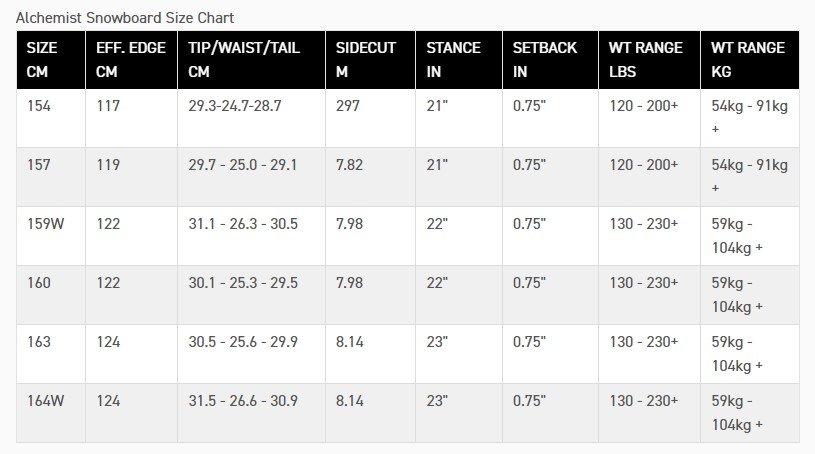
Task: Select the TIP/WAIST/TAIL CM header
Action: tap(252, 60)
